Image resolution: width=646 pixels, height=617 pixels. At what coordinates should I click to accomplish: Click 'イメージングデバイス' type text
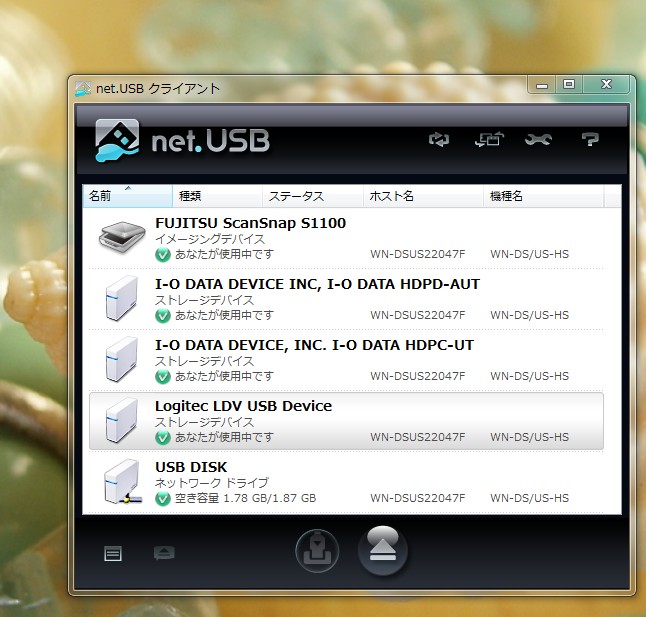tap(210, 239)
